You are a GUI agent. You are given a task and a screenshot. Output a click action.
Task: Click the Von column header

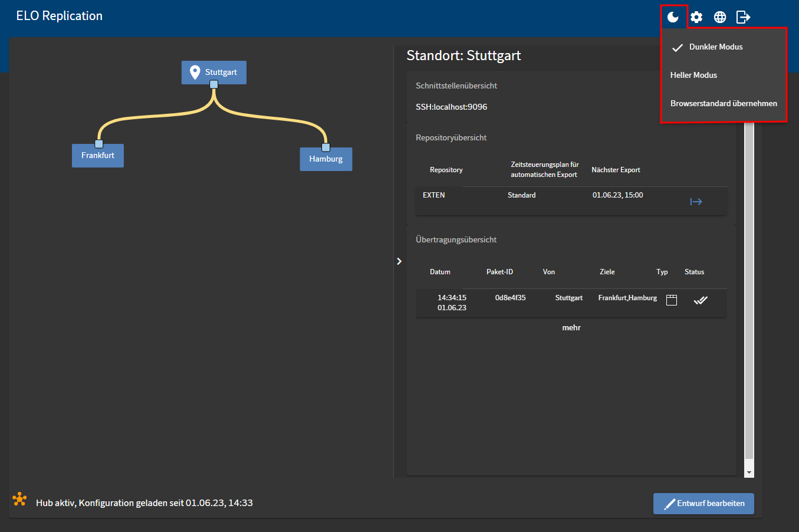[x=549, y=272]
